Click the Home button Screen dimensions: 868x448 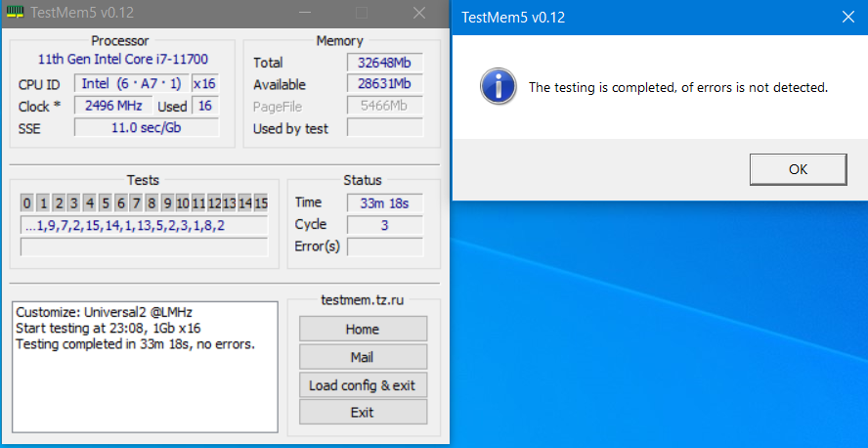click(x=363, y=329)
